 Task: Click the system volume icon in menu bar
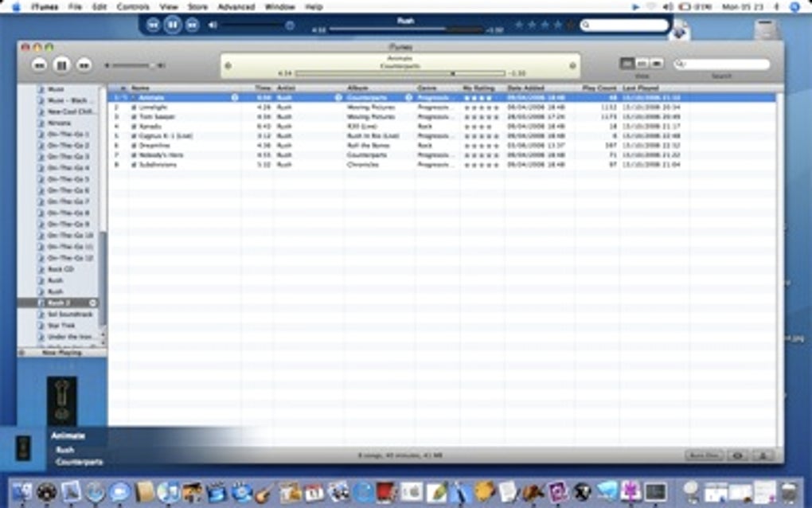(668, 6)
